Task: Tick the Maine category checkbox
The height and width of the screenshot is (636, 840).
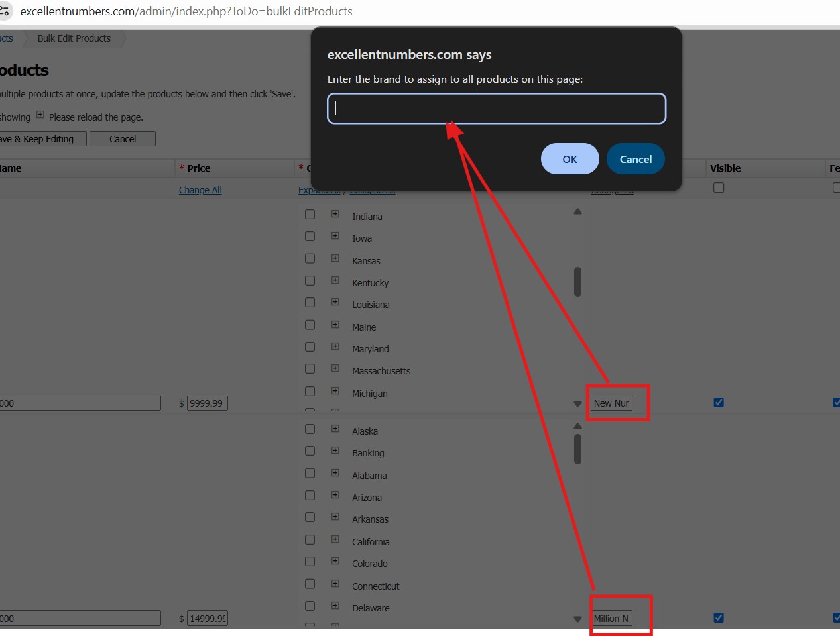Action: tap(310, 325)
